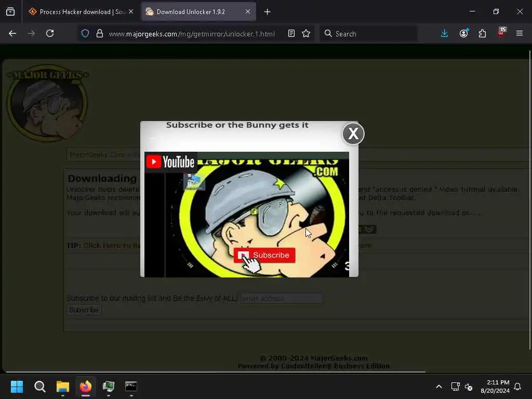Open the downloads panel
Viewport: 532px width, 399px height.
point(445,33)
